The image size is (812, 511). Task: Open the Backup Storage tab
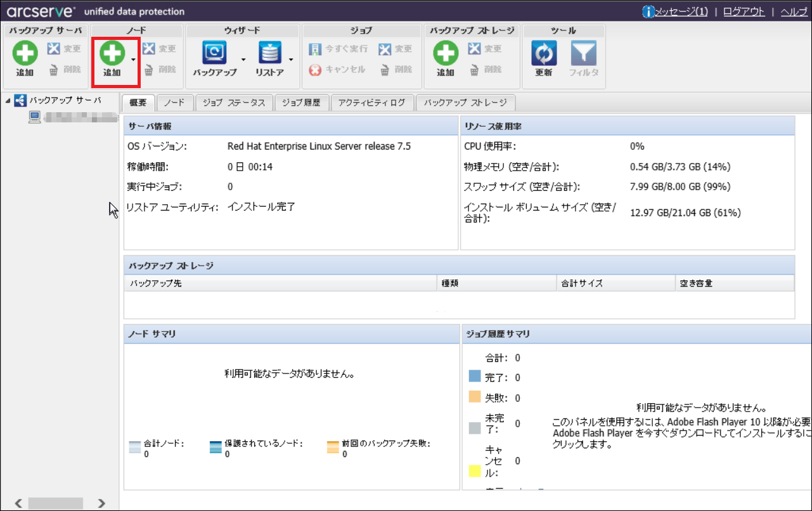pos(466,103)
